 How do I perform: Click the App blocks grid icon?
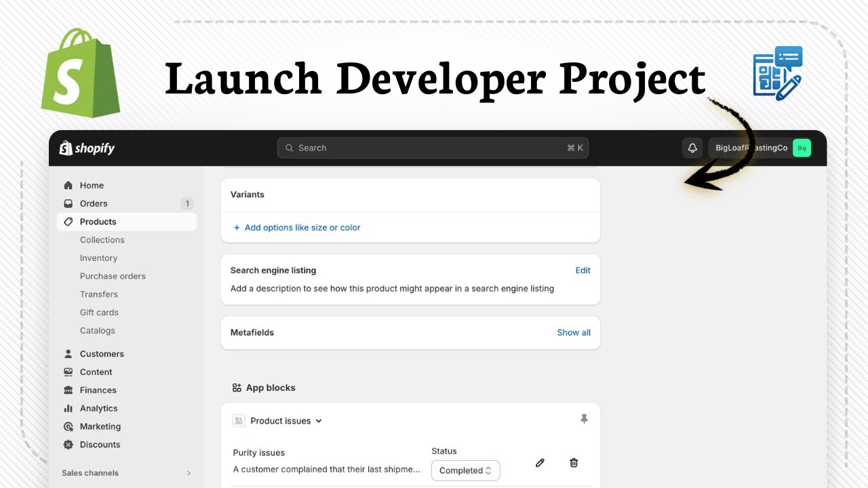[237, 388]
